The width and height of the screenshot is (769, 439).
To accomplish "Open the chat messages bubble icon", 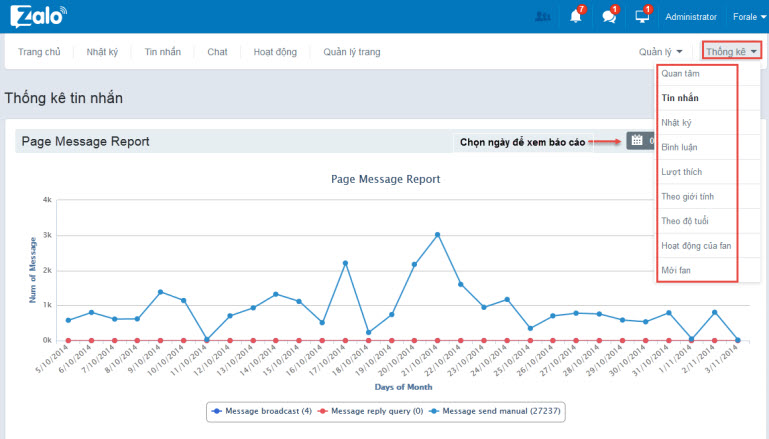I will 608,17.
